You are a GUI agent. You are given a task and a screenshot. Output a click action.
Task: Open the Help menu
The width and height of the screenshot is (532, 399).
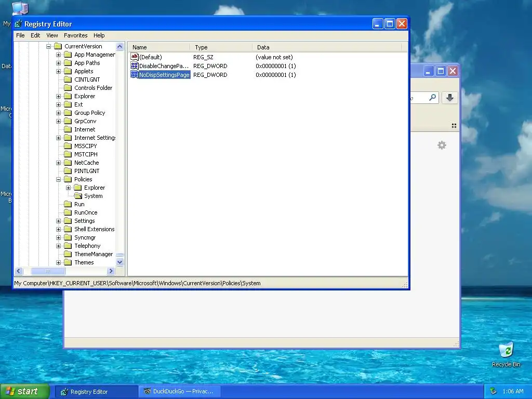tap(99, 35)
